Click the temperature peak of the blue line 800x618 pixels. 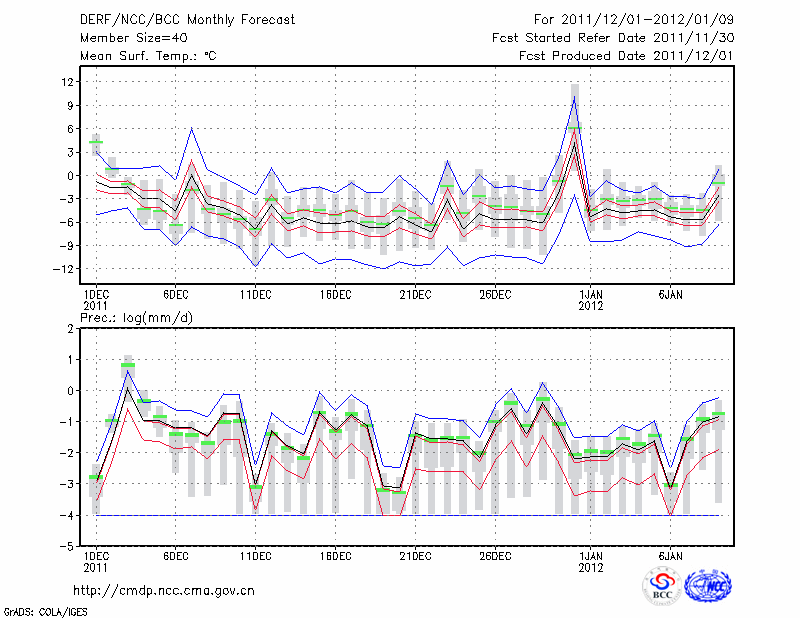(x=574, y=97)
